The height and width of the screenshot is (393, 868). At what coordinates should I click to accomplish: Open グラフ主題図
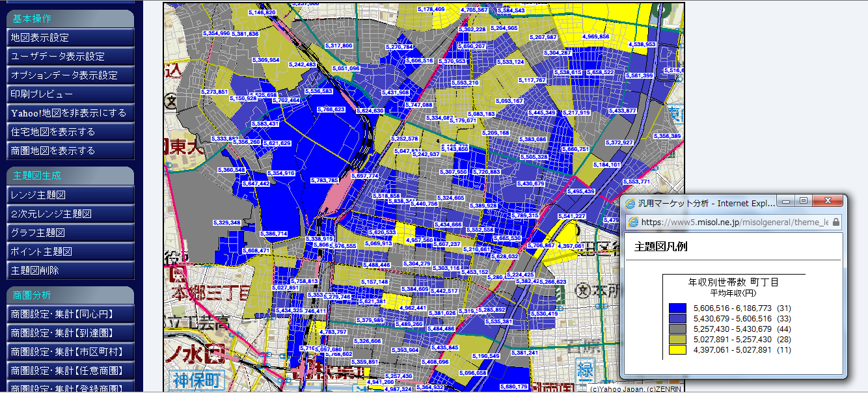[x=70, y=233]
